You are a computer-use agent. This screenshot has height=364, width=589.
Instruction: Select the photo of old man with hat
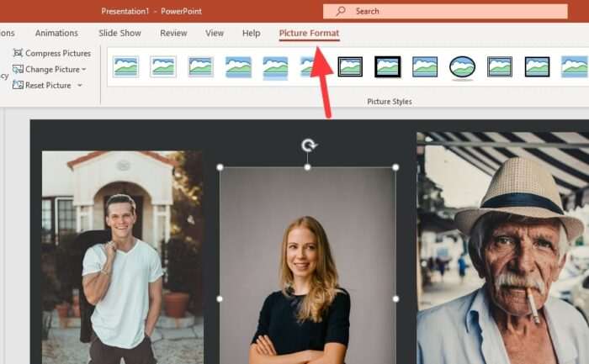503,248
